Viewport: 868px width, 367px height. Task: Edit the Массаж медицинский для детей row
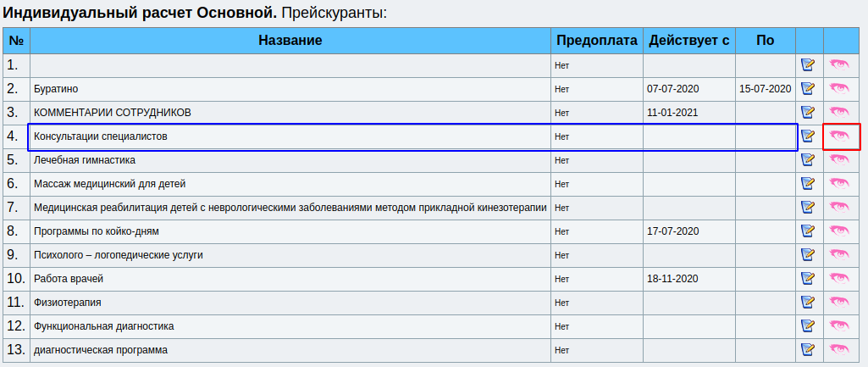[808, 183]
